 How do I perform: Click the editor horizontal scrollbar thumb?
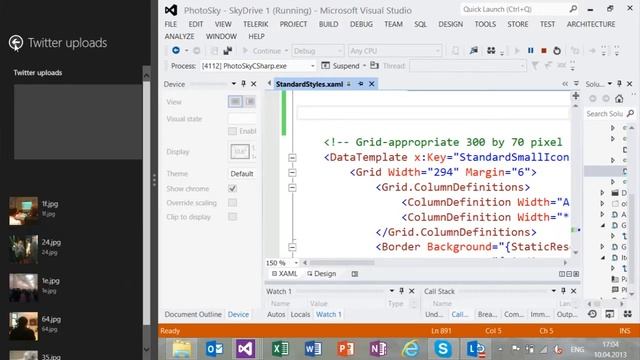[x=341, y=262]
